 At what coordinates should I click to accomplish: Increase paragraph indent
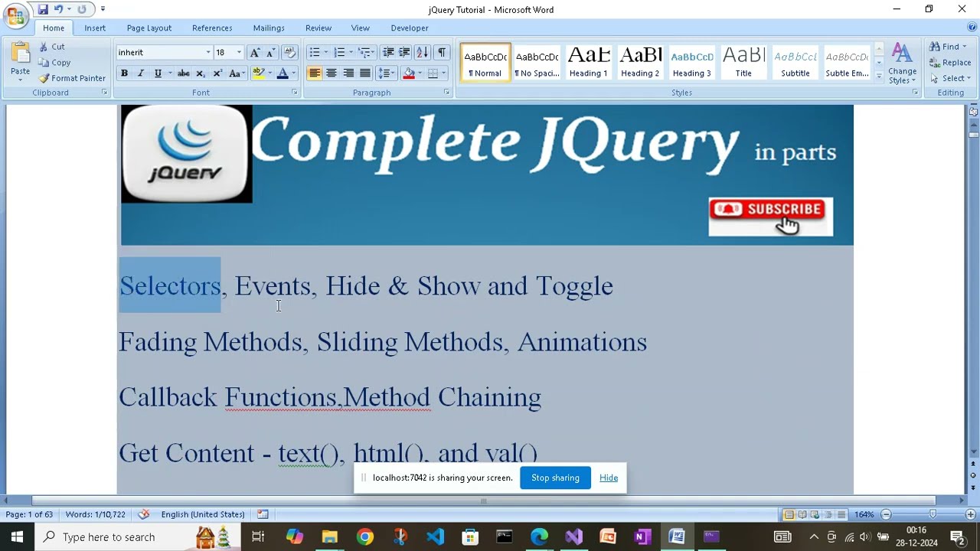tap(405, 52)
